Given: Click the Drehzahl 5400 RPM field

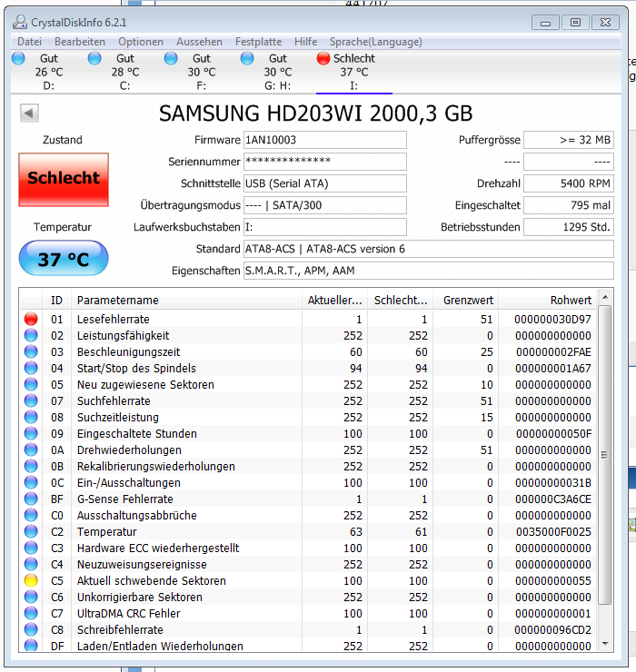Looking at the screenshot, I should 569,183.
